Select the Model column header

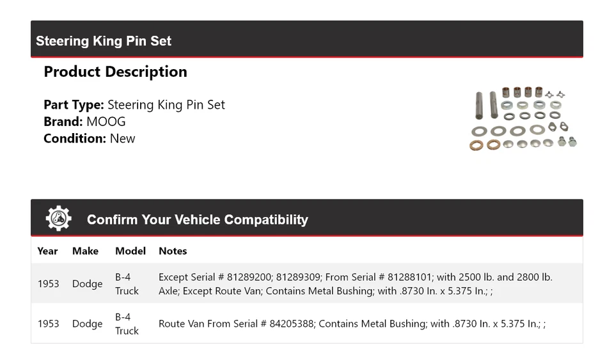(x=130, y=251)
